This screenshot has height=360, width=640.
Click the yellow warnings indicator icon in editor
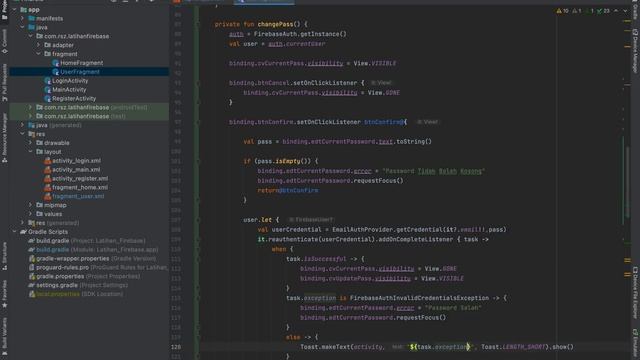pos(559,11)
